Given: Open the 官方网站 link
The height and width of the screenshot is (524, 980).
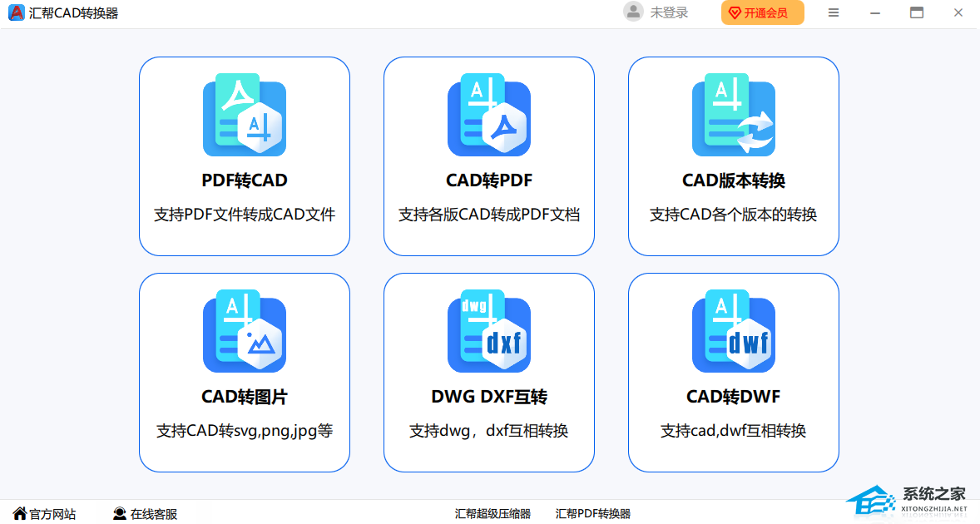Looking at the screenshot, I should coord(45,514).
